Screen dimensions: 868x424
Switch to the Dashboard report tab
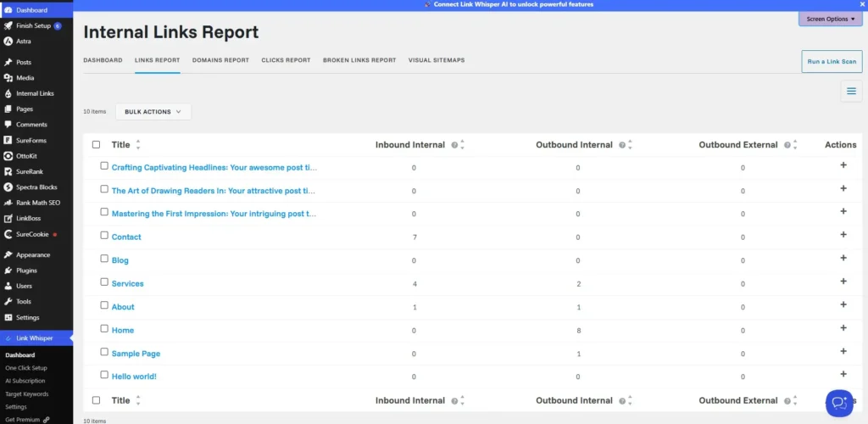[x=103, y=59]
